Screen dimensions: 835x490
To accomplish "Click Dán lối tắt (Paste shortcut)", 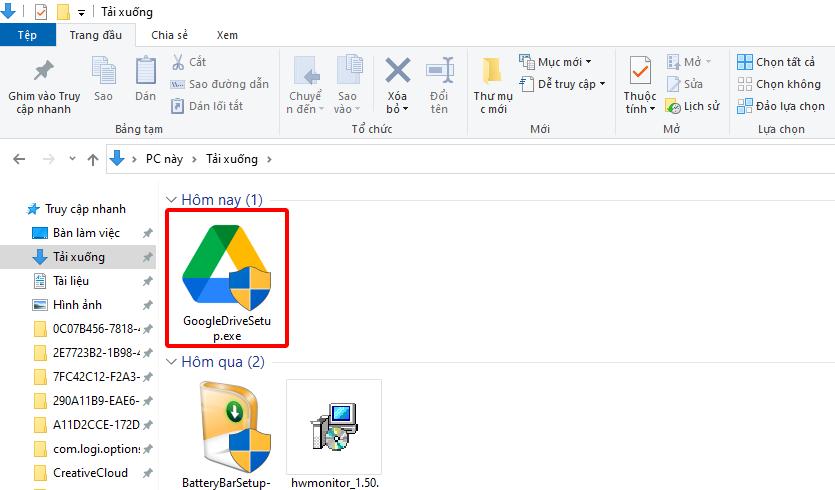I will click(x=207, y=106).
